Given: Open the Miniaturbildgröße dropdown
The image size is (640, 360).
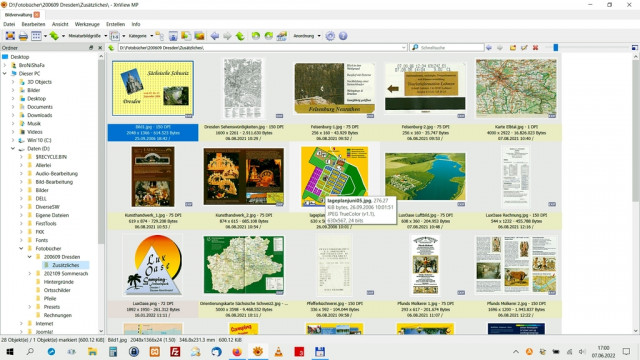Looking at the screenshot, I should (x=105, y=36).
